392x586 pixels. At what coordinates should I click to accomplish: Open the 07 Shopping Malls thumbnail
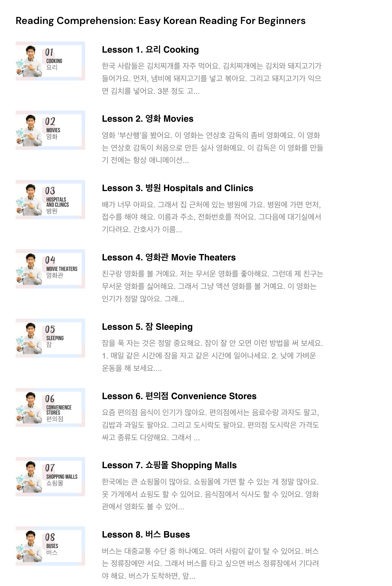50,477
